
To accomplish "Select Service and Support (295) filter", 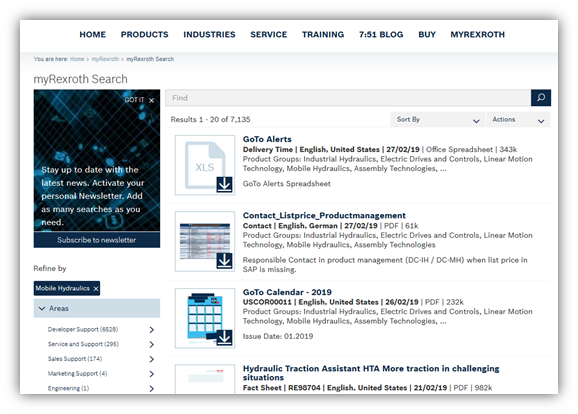I will pos(83,344).
